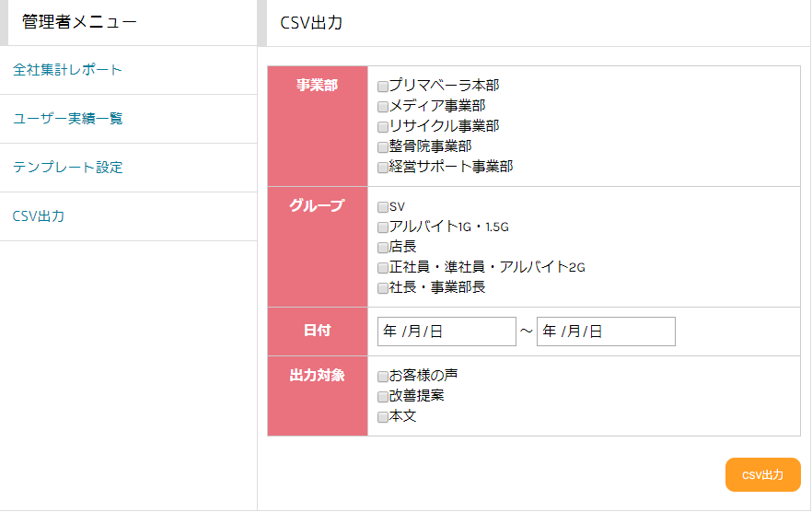Click the start date input field
This screenshot has width=812, height=512.
tap(447, 332)
